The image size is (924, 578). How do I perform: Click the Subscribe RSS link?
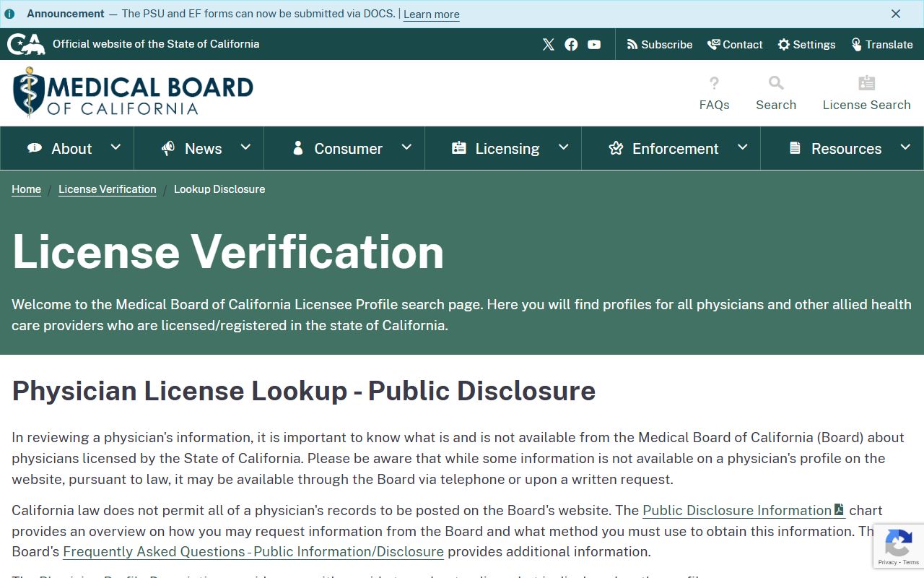tap(660, 45)
